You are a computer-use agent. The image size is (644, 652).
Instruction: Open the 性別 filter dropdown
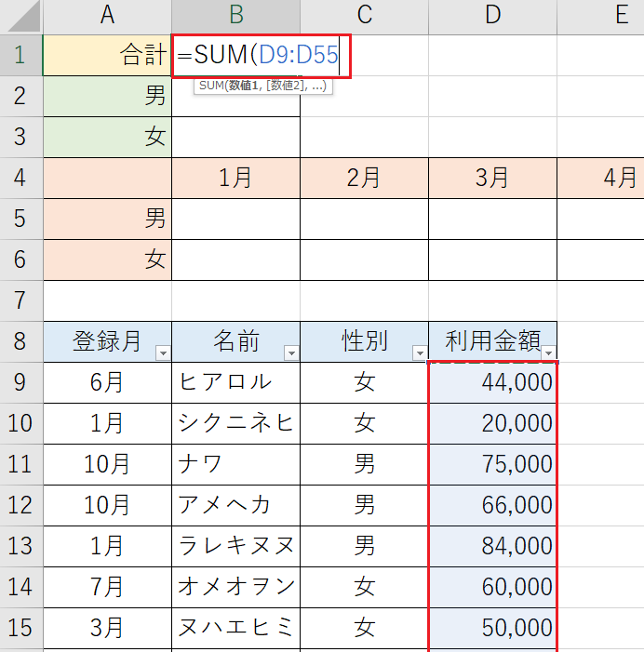(x=420, y=353)
